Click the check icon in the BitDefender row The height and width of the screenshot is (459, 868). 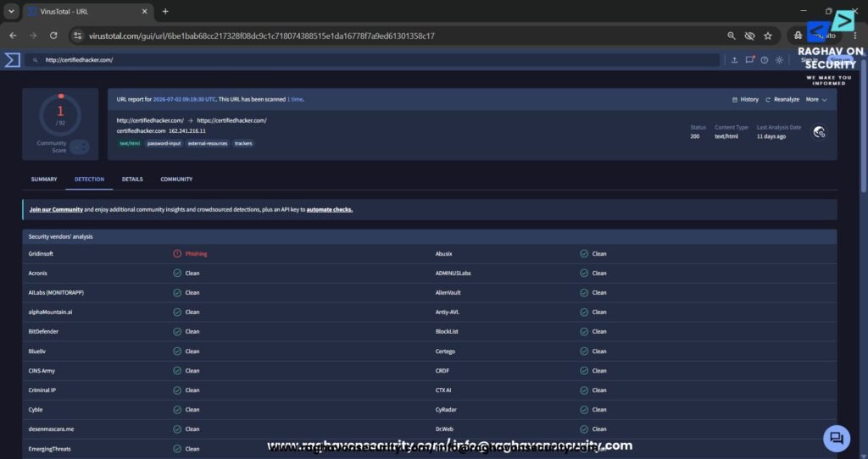coord(177,332)
